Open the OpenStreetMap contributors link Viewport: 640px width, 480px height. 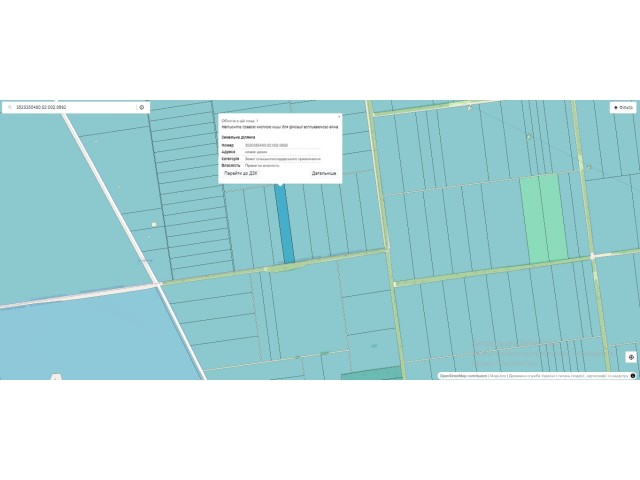pos(463,376)
